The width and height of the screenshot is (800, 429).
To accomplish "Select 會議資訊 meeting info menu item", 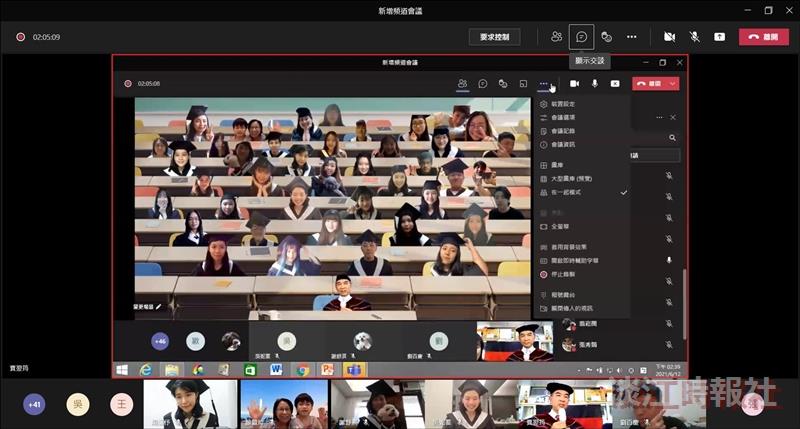I will pyautogui.click(x=582, y=144).
